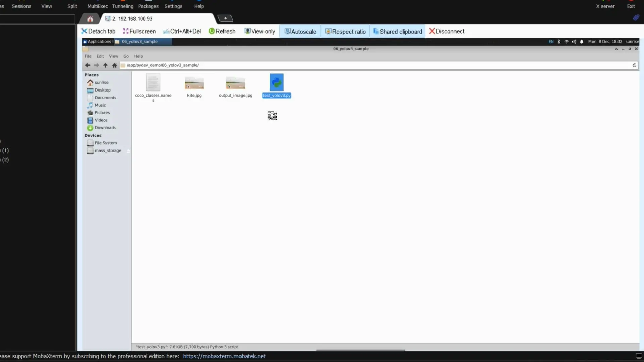Open the new session tab button
The image size is (644, 362).
click(225, 18)
